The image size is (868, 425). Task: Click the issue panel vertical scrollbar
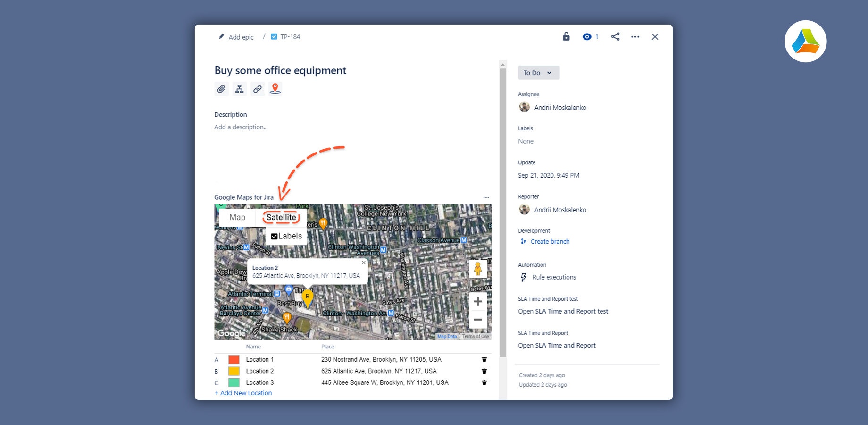(x=503, y=212)
